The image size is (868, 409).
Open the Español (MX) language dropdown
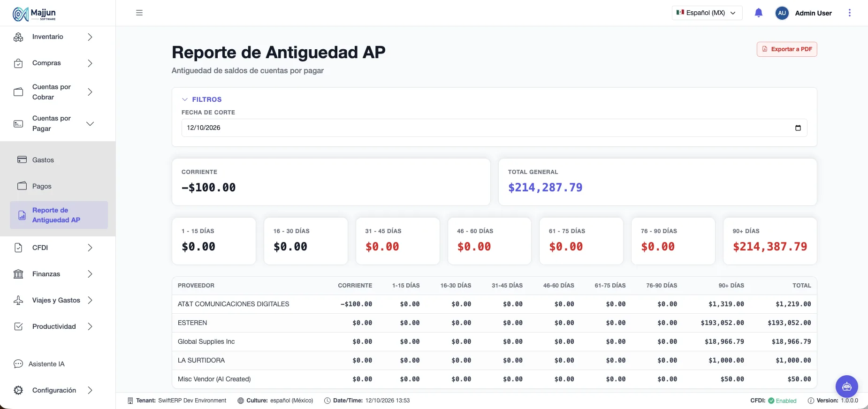707,13
